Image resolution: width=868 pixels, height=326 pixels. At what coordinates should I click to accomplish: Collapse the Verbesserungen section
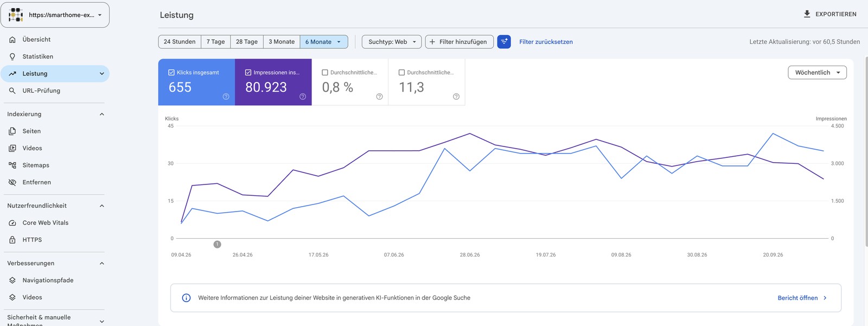(x=101, y=264)
